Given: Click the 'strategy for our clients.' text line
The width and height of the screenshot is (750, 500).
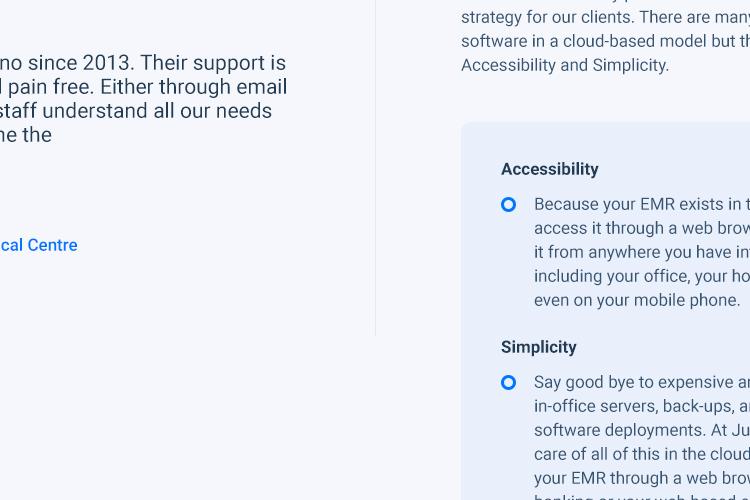Looking at the screenshot, I should pyautogui.click(x=606, y=17).
